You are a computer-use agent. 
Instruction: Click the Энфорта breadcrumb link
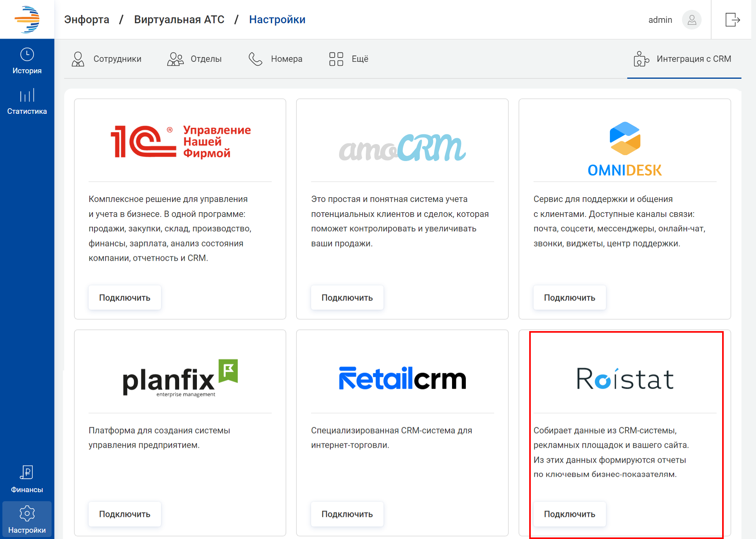coord(87,20)
